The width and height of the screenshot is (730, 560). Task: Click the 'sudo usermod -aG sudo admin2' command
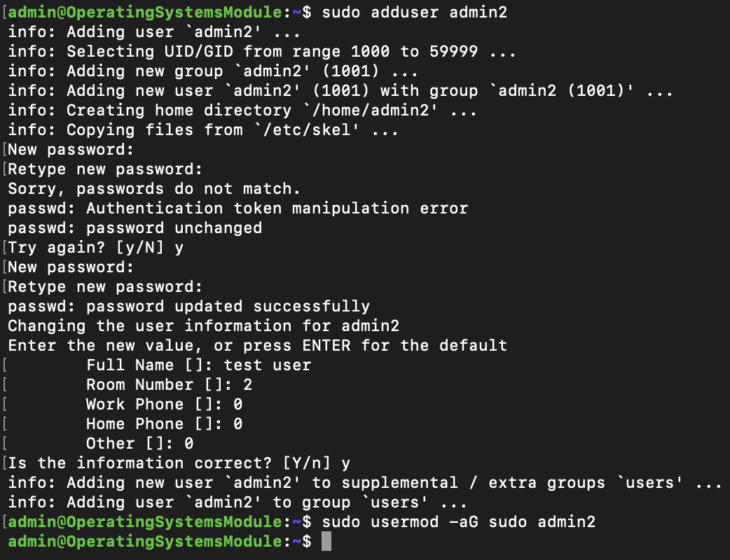pyautogui.click(x=458, y=521)
